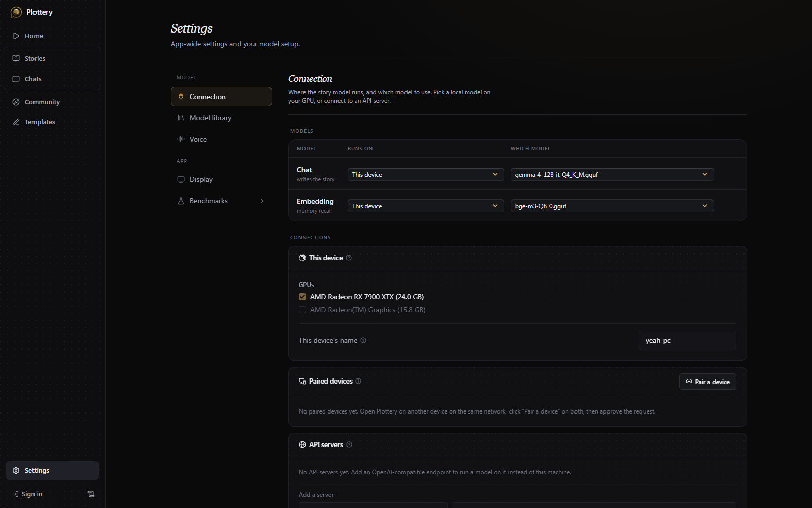
Task: Open Chat 'Runs on' device dropdown
Action: [x=426, y=175]
